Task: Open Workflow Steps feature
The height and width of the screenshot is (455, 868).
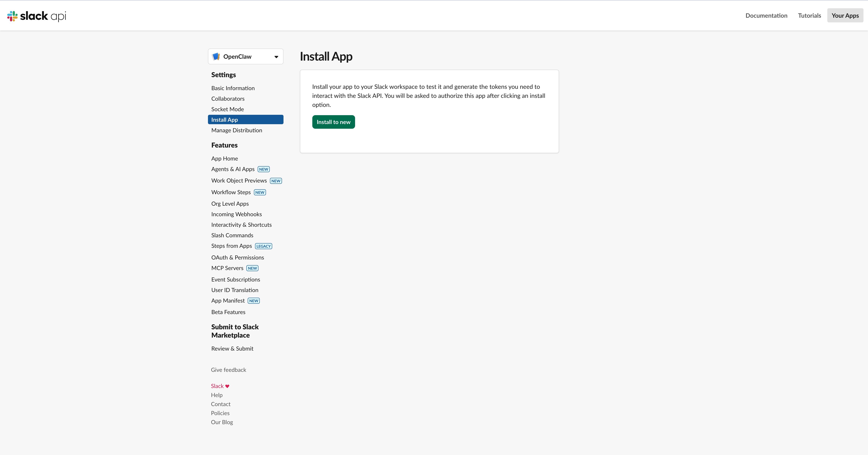Action: [x=231, y=192]
